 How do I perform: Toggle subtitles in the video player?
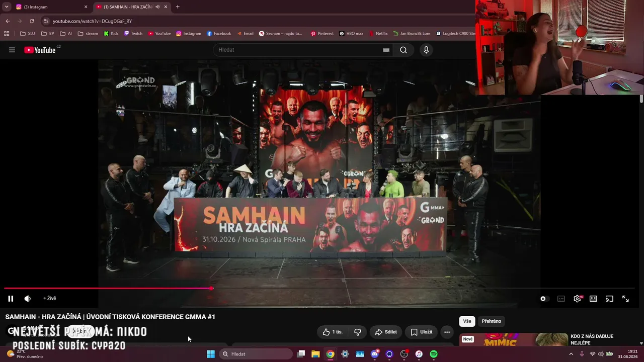coord(561,299)
